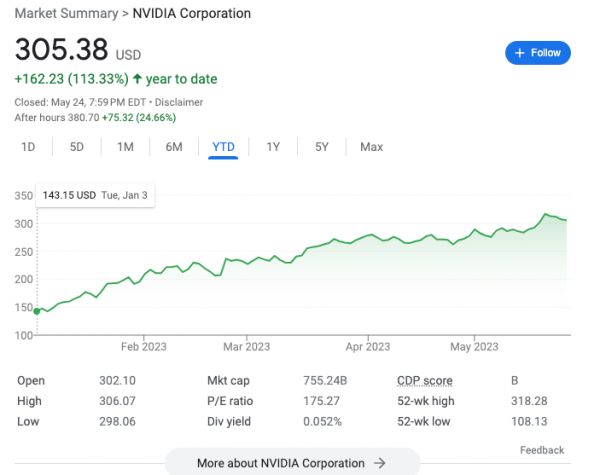Viewport: 600px width, 475px height.
Task: Follow NVIDIA Corporation stock
Action: [538, 53]
